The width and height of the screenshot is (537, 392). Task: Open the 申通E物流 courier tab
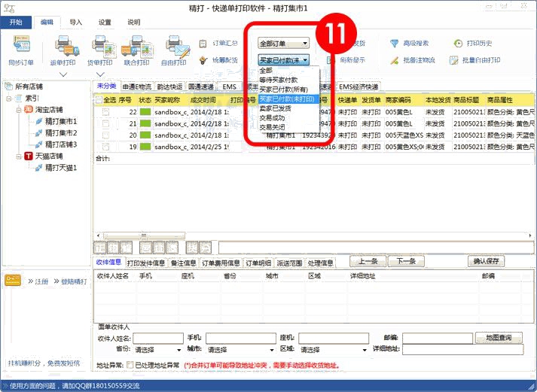[136, 87]
